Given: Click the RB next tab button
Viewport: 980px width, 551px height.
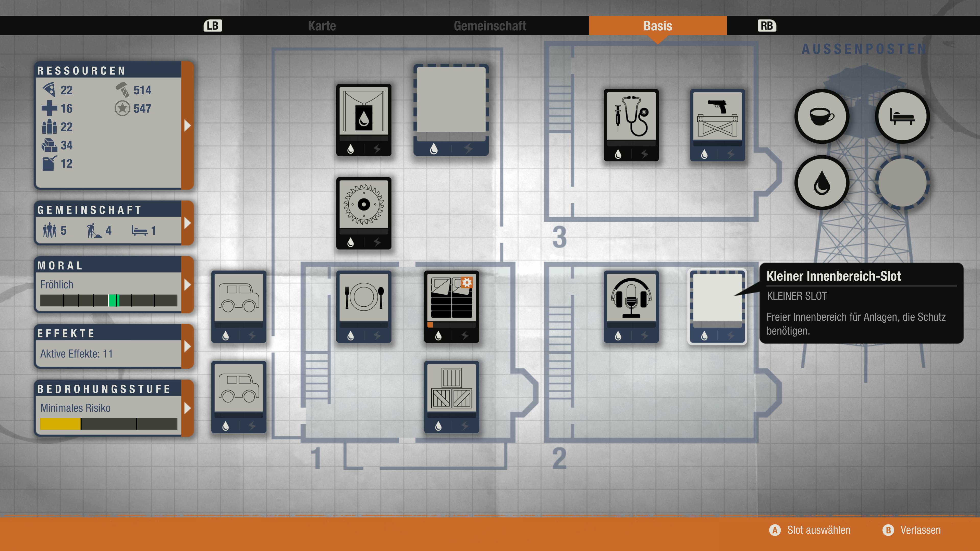Looking at the screenshot, I should coord(767,26).
